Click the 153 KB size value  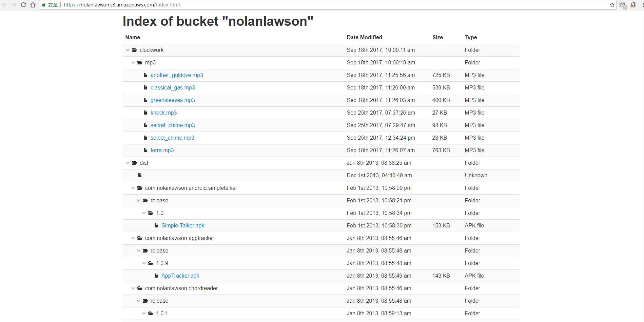[441, 225]
